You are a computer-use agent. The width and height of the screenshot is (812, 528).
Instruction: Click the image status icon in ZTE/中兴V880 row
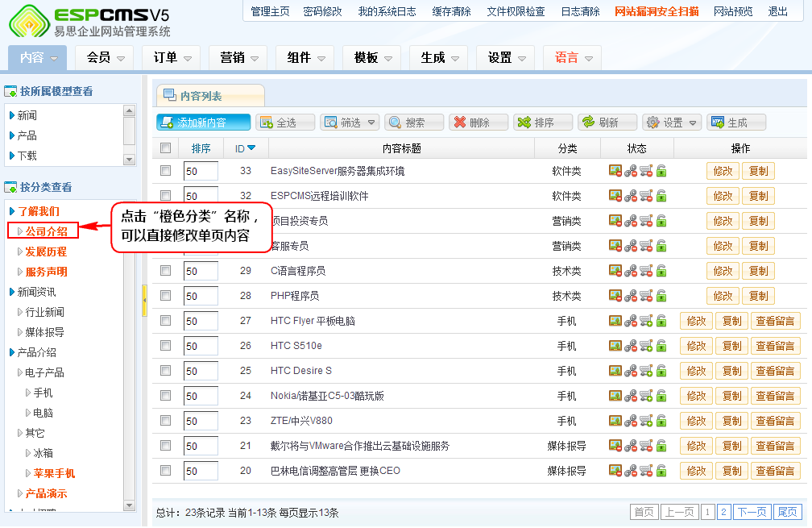[x=615, y=421]
